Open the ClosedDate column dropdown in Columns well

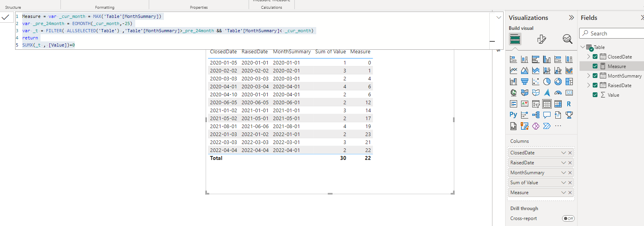click(564, 153)
